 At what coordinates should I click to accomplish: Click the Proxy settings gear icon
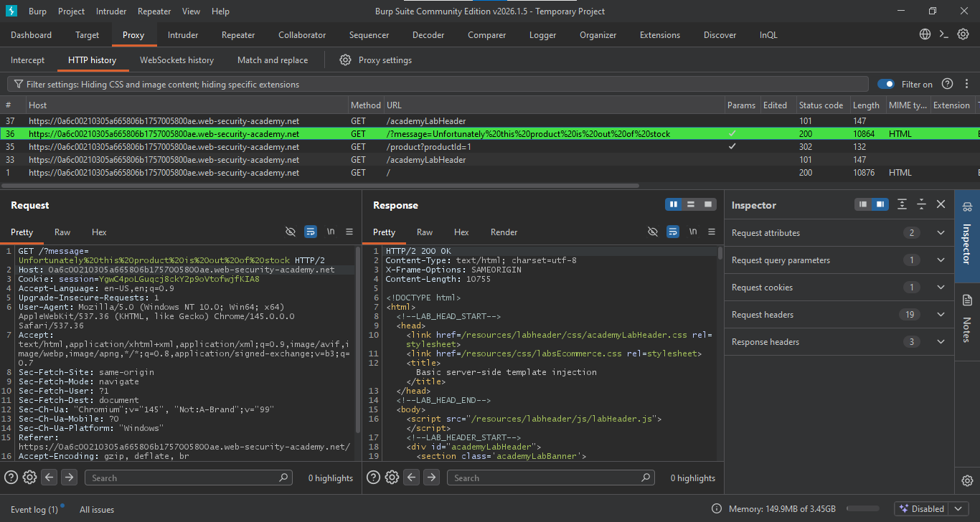click(x=345, y=60)
